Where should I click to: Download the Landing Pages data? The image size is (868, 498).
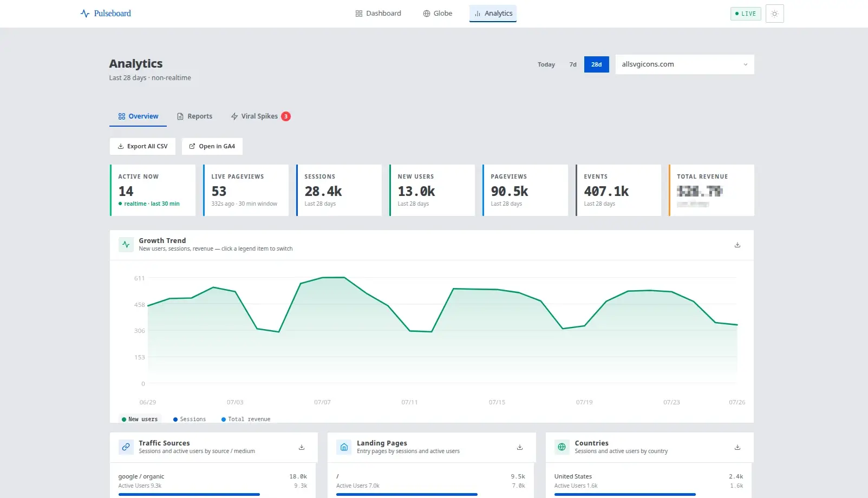pyautogui.click(x=520, y=447)
